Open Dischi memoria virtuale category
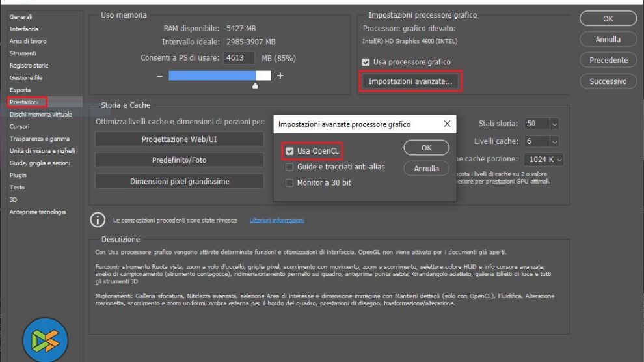Screen dimensions: 644x362 coord(41,114)
